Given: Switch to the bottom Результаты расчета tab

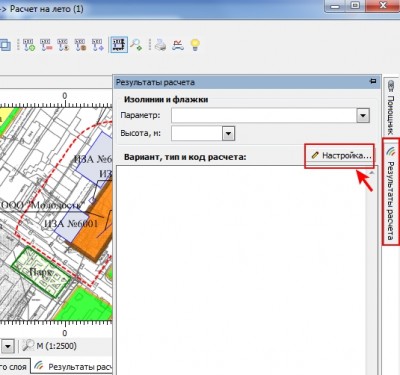Looking at the screenshot, I should pos(73,367).
